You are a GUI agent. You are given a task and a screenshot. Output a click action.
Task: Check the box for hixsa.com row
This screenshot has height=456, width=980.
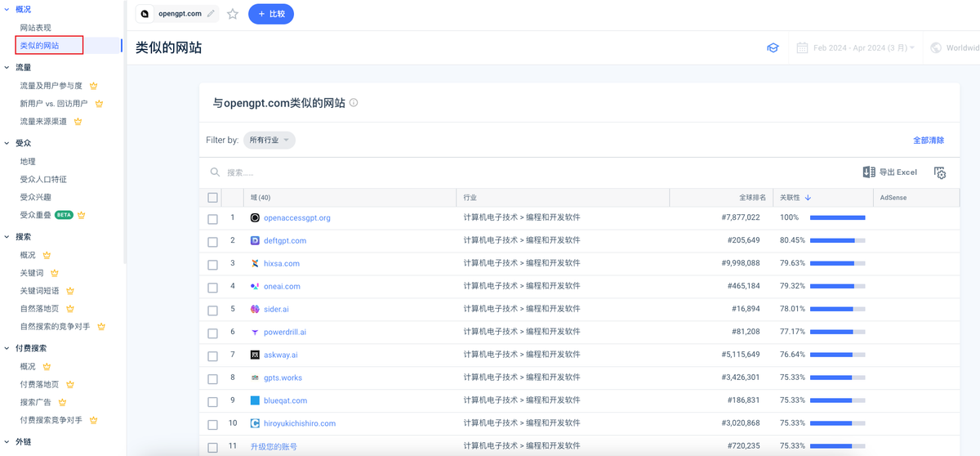pos(213,265)
